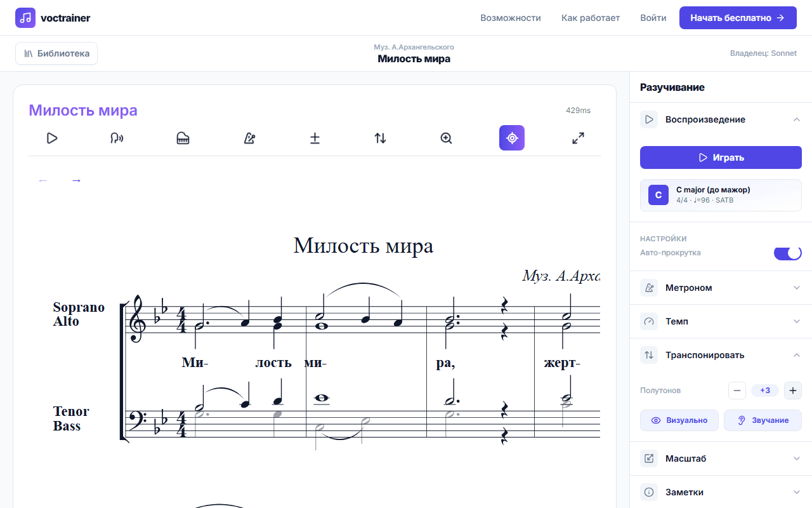Click the C key badge

point(658,195)
